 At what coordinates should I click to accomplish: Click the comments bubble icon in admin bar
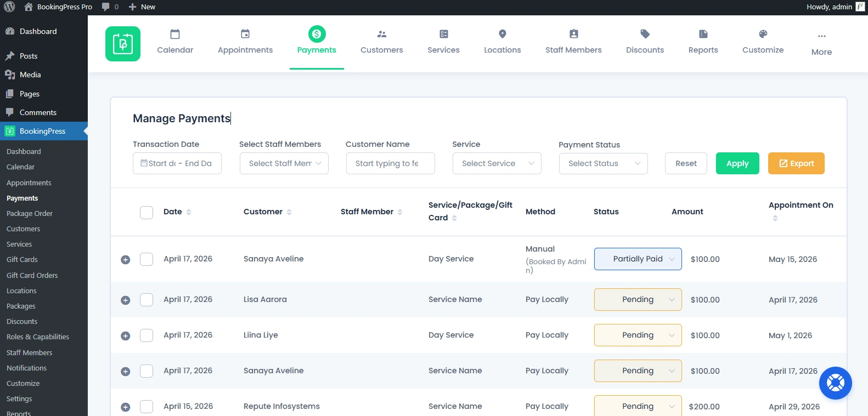(x=106, y=7)
